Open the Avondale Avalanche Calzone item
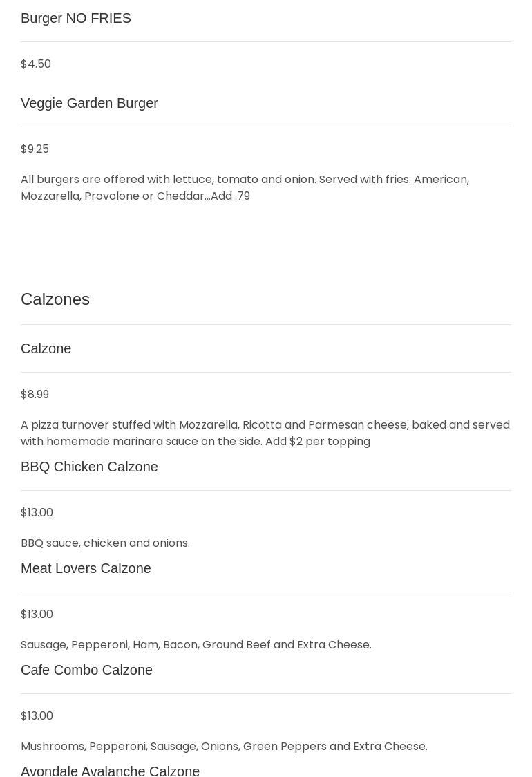Image resolution: width=532 pixels, height=777 pixels. point(110,771)
